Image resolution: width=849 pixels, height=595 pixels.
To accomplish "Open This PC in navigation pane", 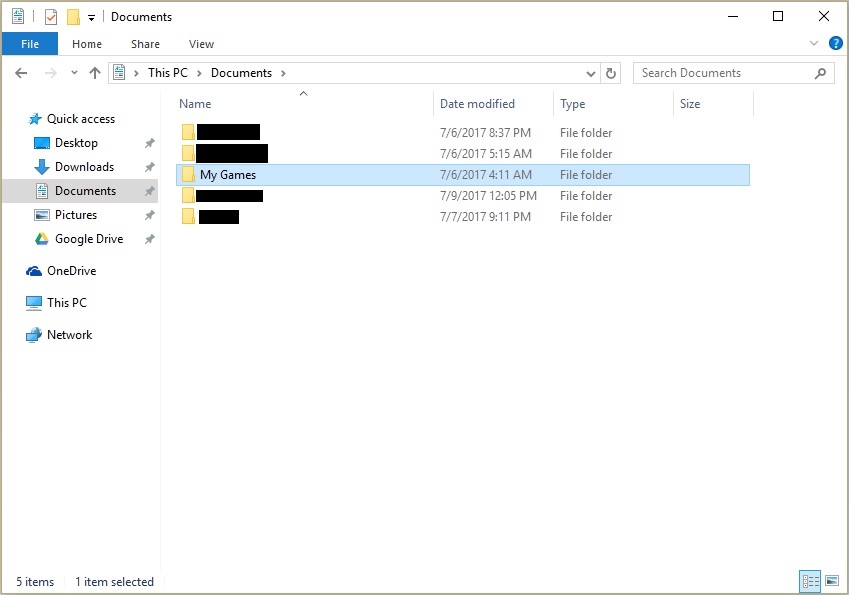I will coord(67,303).
